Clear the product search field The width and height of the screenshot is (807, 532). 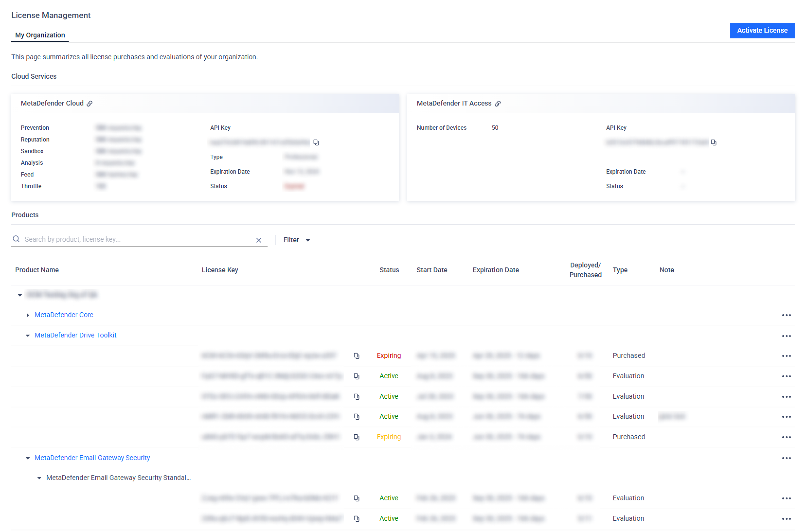(259, 240)
